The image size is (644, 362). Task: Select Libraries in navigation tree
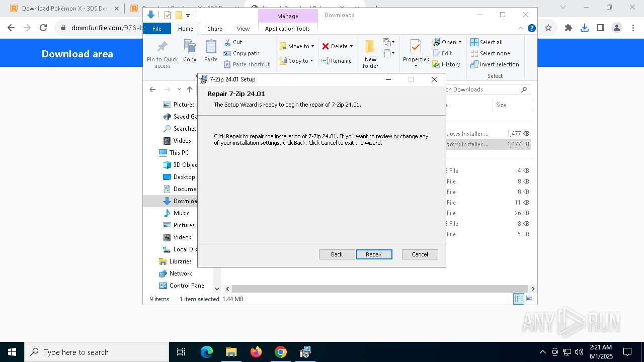175,261
